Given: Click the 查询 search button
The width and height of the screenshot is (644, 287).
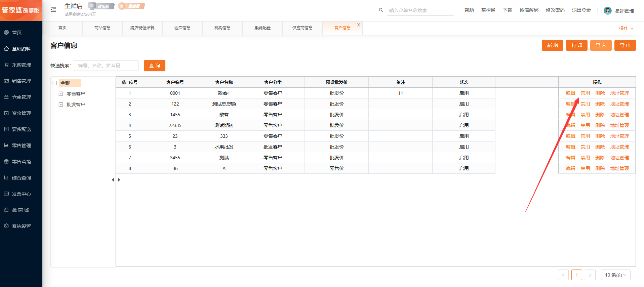Looking at the screenshot, I should coord(155,66).
